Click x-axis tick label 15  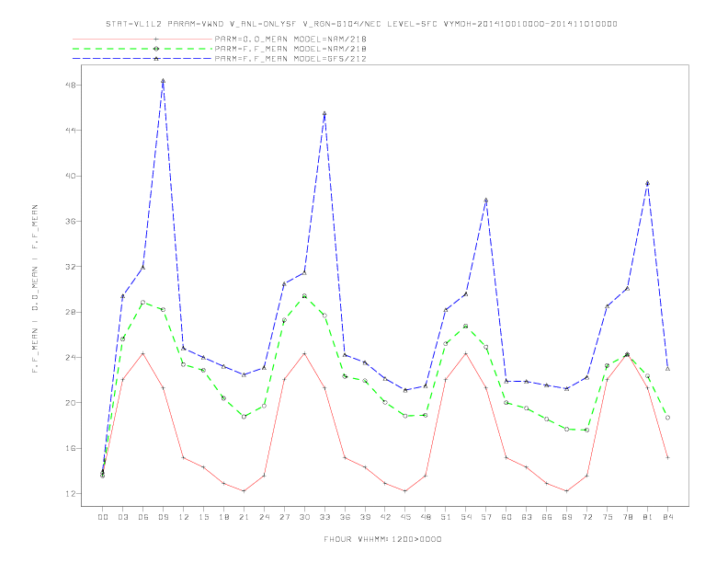[x=203, y=517]
